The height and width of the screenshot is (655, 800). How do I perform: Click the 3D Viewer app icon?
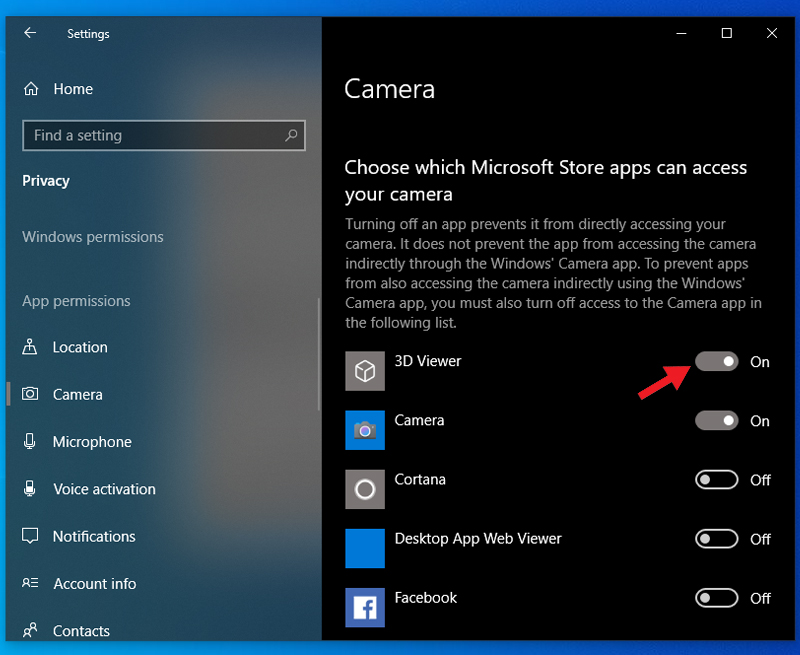click(365, 371)
